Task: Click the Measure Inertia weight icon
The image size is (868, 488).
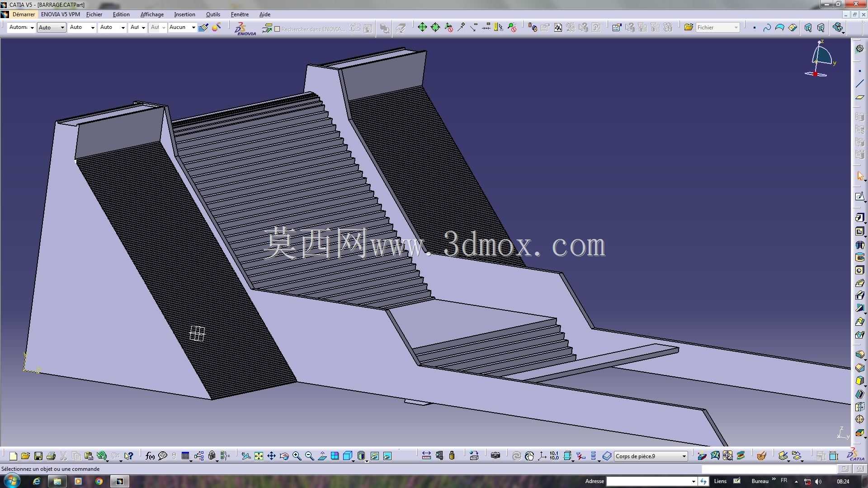Action: [452, 456]
